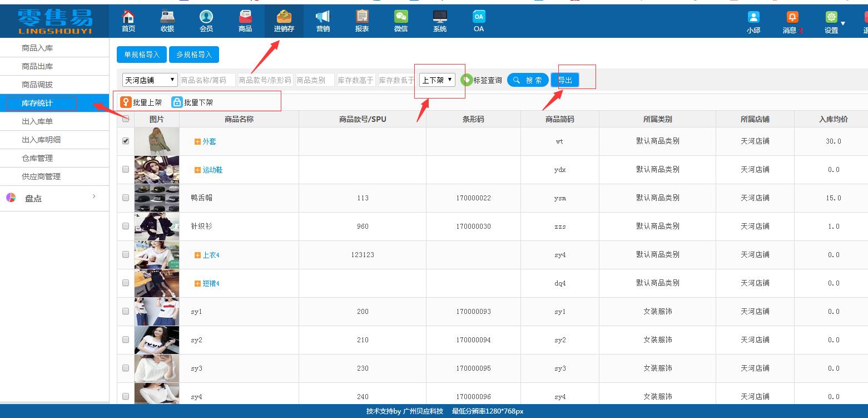The height and width of the screenshot is (418, 868).
Task: Click the 多规格导入 button
Action: tap(194, 55)
